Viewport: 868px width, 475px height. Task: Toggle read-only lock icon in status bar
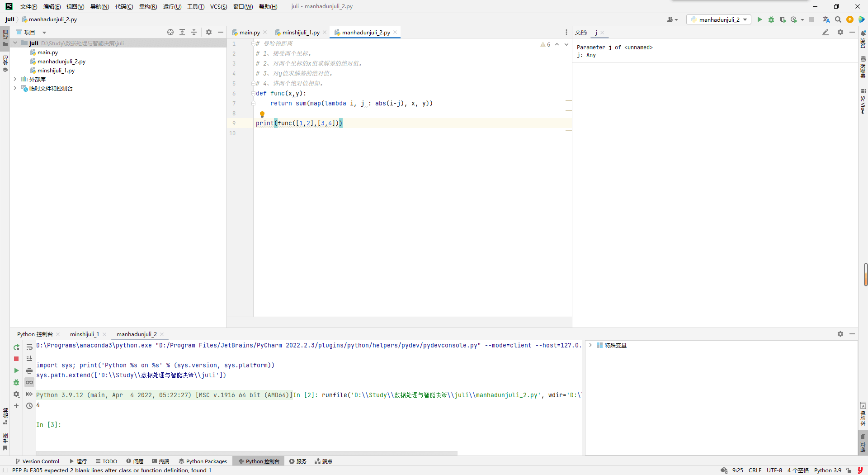(849, 470)
